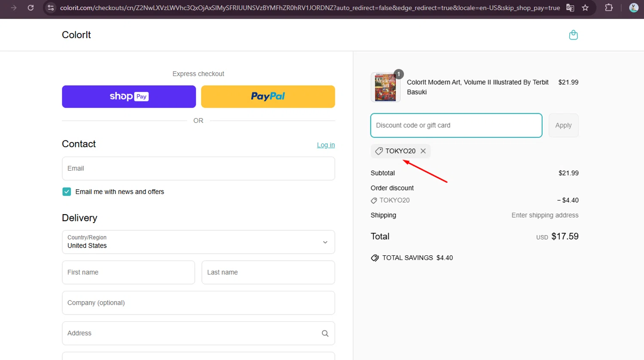Image resolution: width=644 pixels, height=360 pixels.
Task: Click the browser address bar URL
Action: [310, 8]
